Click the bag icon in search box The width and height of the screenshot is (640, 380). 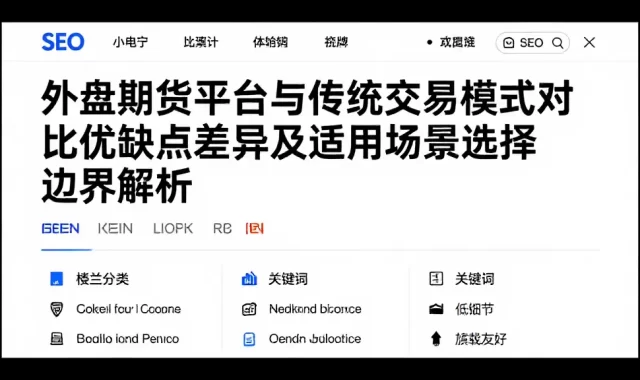click(x=509, y=43)
